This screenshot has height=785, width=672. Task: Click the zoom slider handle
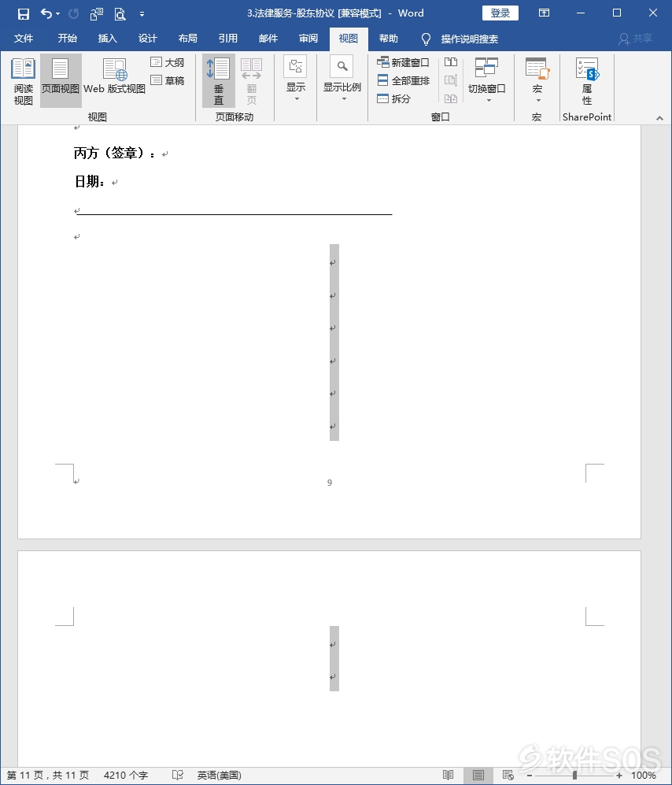pyautogui.click(x=574, y=776)
